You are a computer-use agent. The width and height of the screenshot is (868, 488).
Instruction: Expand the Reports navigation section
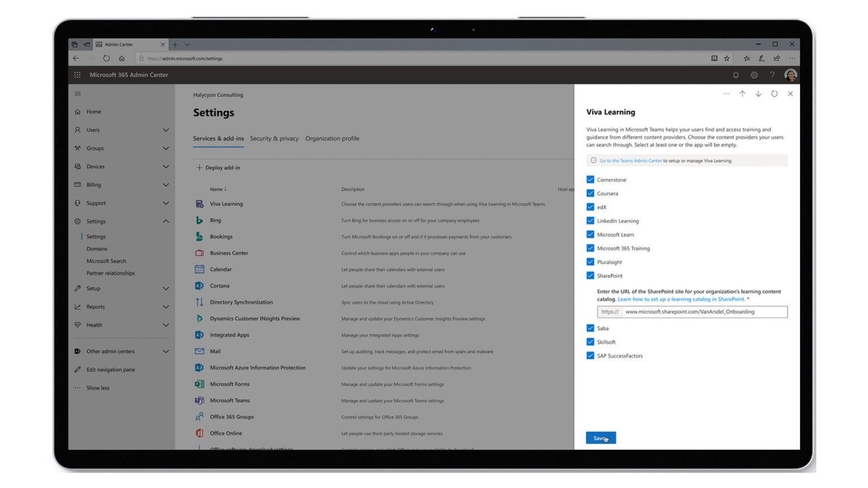pyautogui.click(x=166, y=307)
